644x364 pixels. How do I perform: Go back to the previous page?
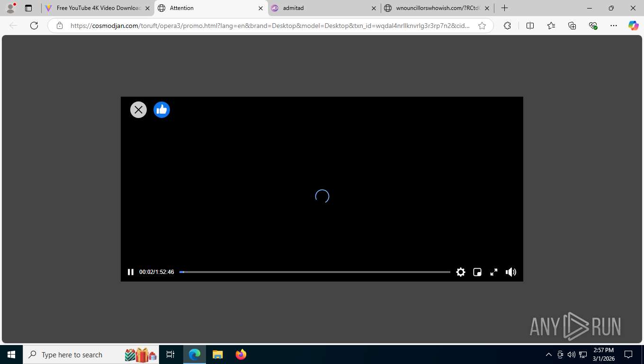pos(13,26)
